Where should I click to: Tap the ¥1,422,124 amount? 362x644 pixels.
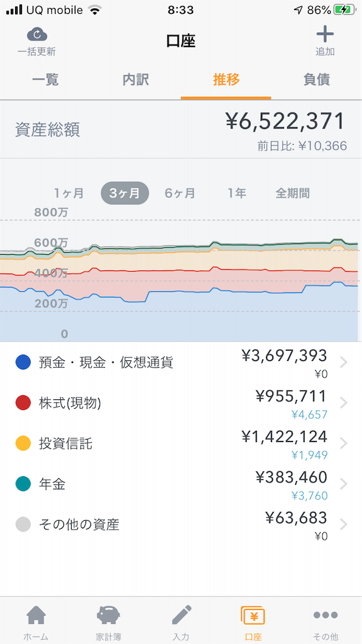click(285, 437)
